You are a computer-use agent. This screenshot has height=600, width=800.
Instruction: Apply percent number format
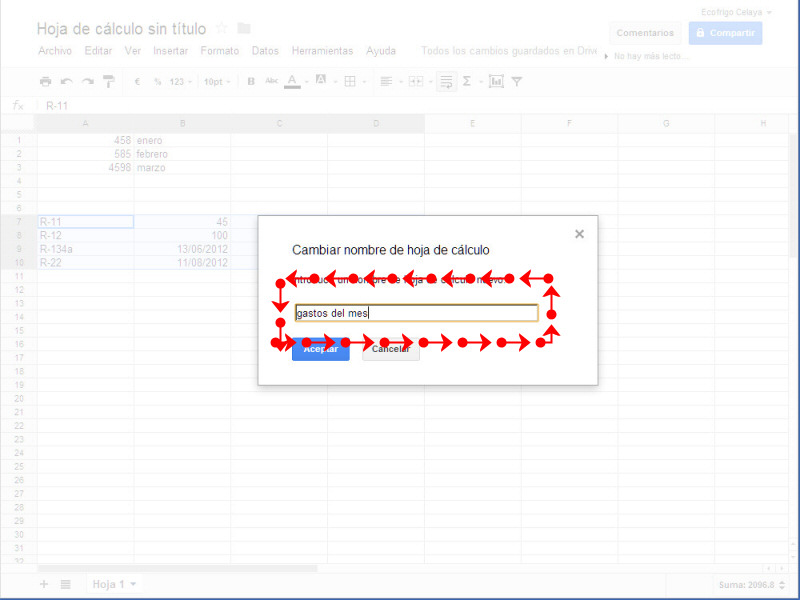coord(158,82)
